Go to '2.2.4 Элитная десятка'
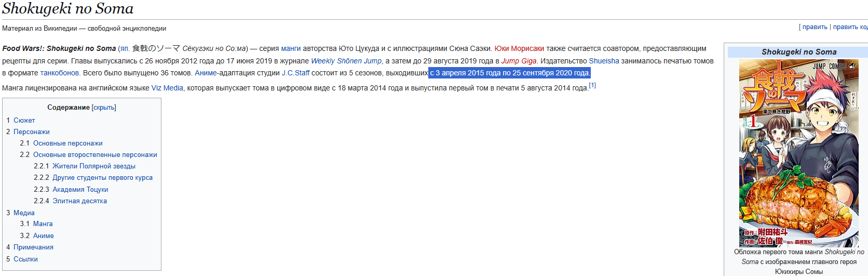 pos(70,201)
